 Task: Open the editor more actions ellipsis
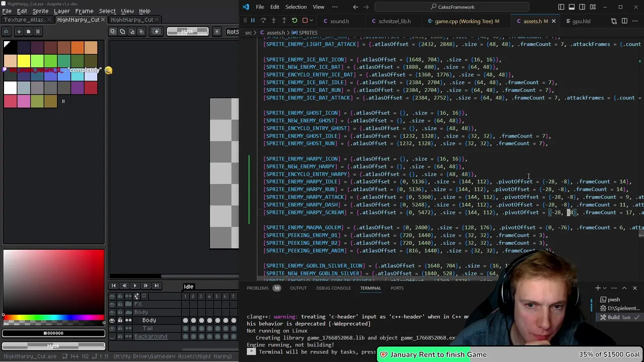[x=635, y=21]
